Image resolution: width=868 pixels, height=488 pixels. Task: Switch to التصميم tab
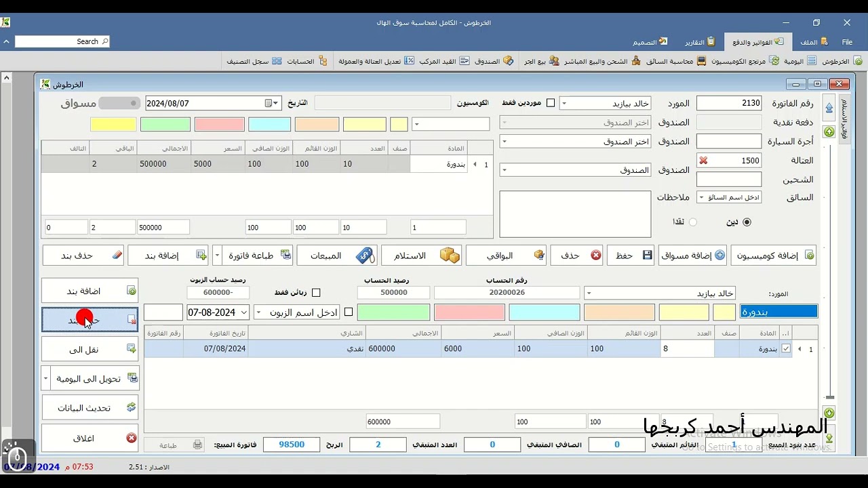tap(650, 42)
